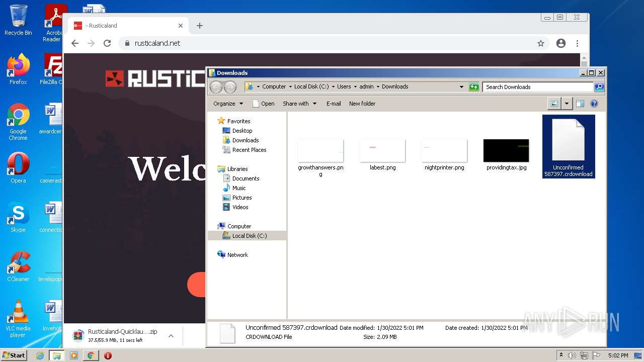Open Explorer help icon
Viewport: 644px width, 362px height.
click(594, 104)
